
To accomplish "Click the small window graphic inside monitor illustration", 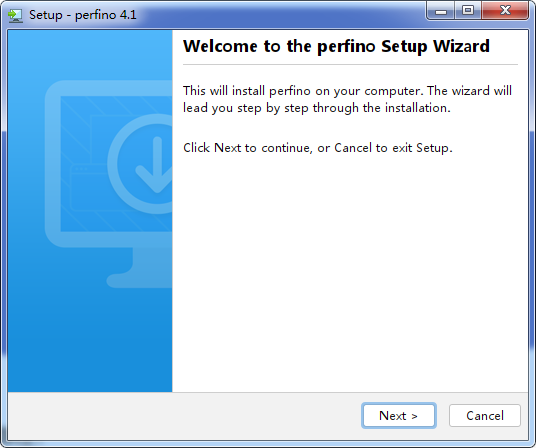I will pos(91,188).
